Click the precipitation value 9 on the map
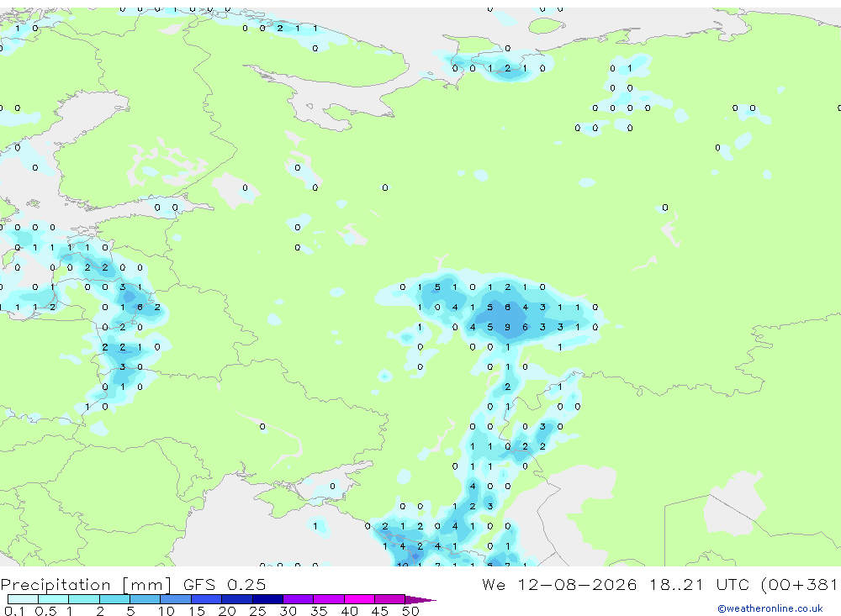841x616 pixels. [507, 327]
